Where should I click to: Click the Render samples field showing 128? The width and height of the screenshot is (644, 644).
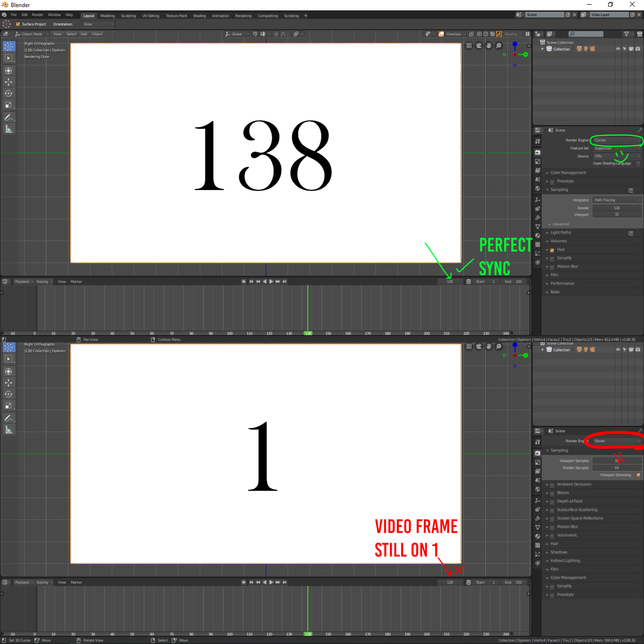click(617, 208)
